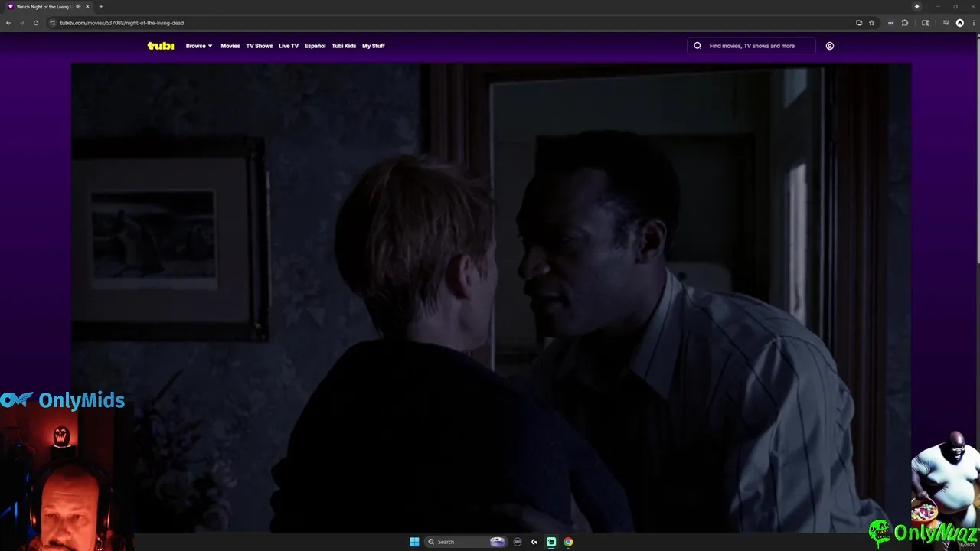
Task: Reload the page with refresh icon
Action: [35, 23]
